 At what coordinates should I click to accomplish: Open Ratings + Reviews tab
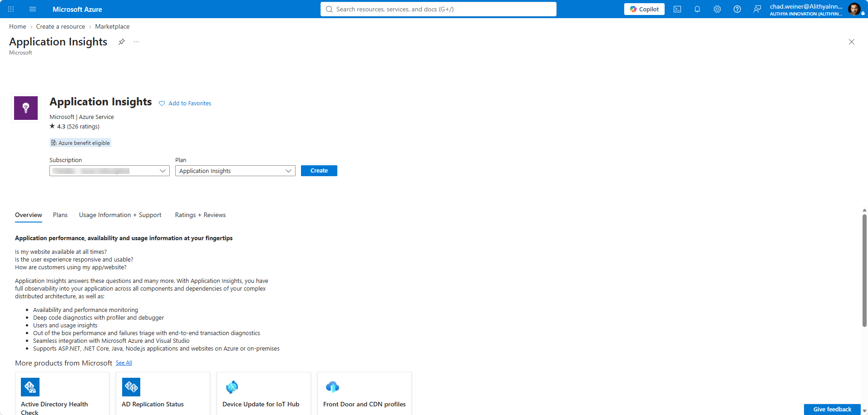coord(200,215)
